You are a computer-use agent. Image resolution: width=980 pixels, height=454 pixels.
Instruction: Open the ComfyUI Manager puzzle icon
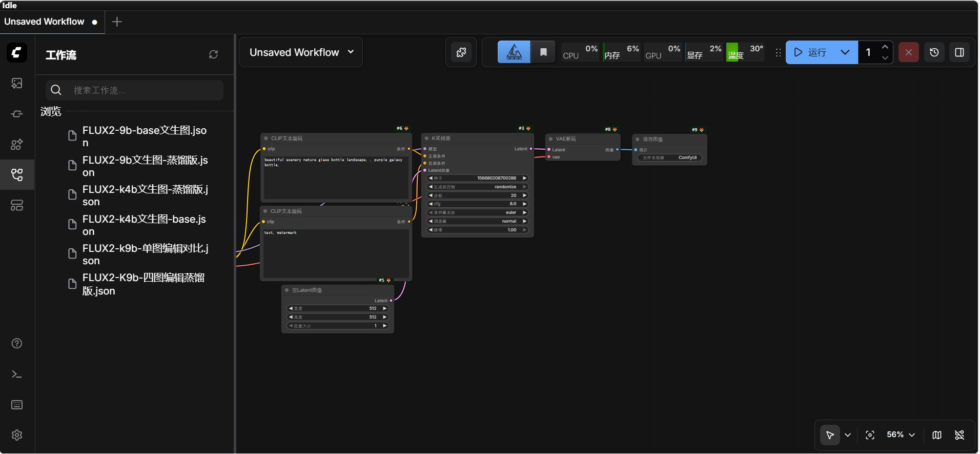[461, 52]
